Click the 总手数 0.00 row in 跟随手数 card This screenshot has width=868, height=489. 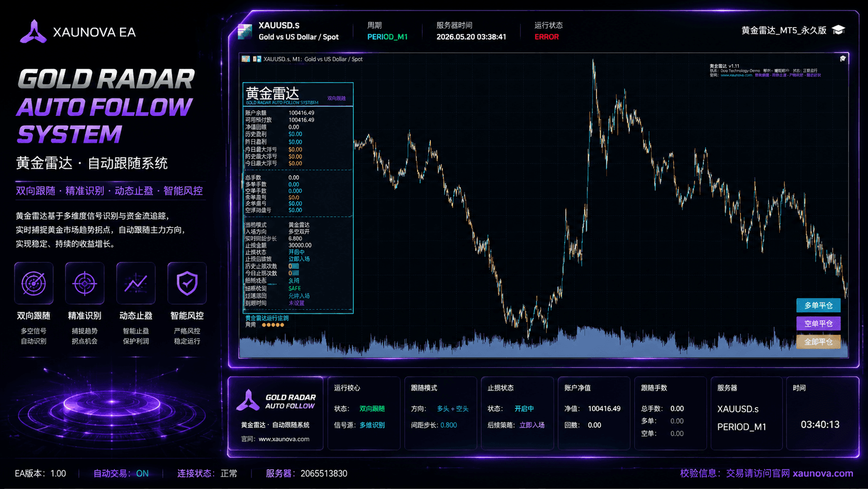(662, 409)
